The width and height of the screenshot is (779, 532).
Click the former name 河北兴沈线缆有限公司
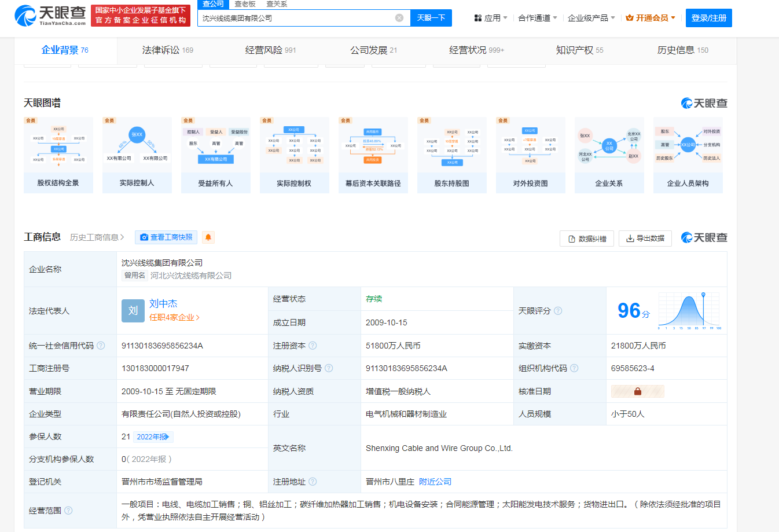pos(191,276)
